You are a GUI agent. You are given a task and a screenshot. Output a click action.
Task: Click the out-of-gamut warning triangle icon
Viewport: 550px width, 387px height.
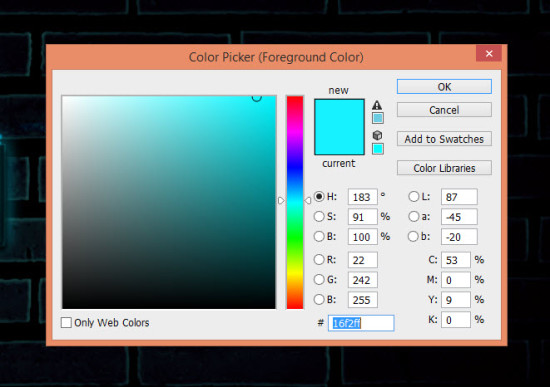[377, 105]
